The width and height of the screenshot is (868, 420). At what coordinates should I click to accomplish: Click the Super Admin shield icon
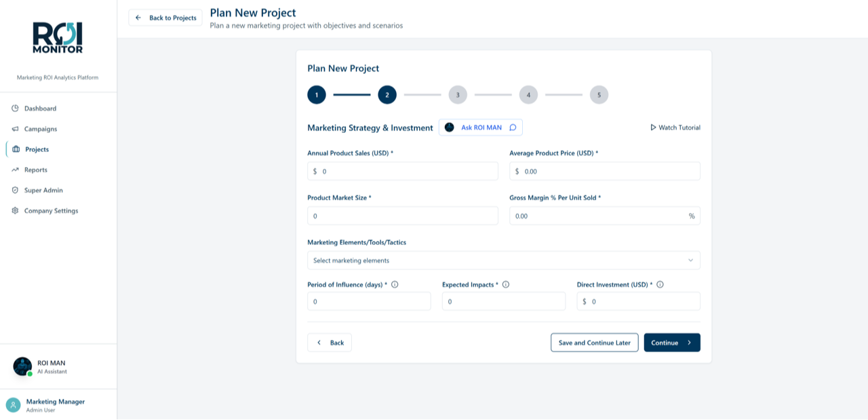[15, 190]
